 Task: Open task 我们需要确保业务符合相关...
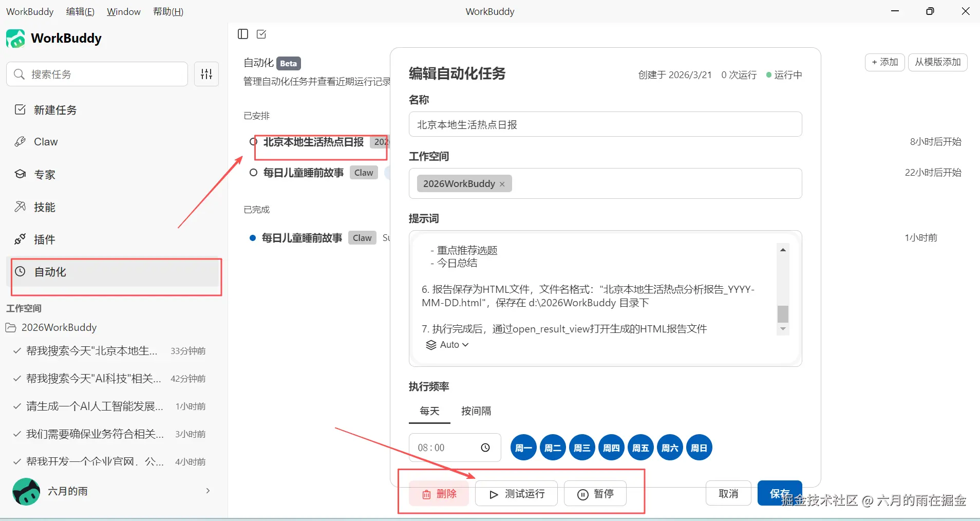coord(110,434)
